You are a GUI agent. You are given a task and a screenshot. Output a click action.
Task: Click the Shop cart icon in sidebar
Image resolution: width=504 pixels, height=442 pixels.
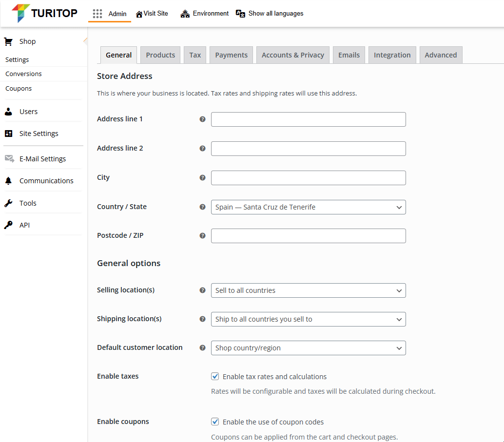point(8,41)
